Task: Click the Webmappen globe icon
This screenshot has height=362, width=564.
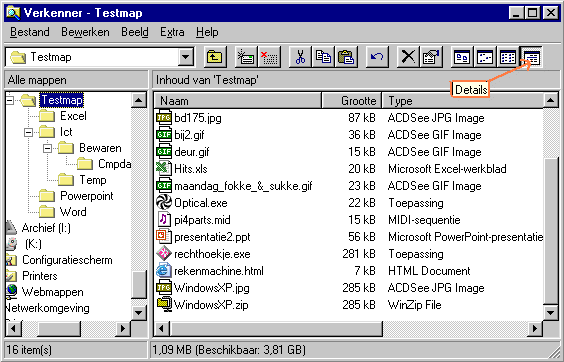Action: coord(12,292)
